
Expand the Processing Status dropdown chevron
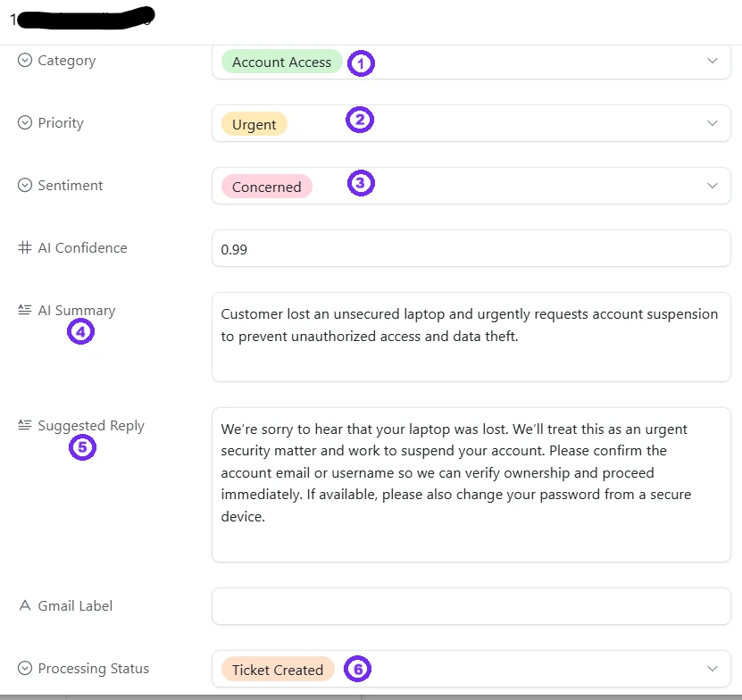pos(713,668)
